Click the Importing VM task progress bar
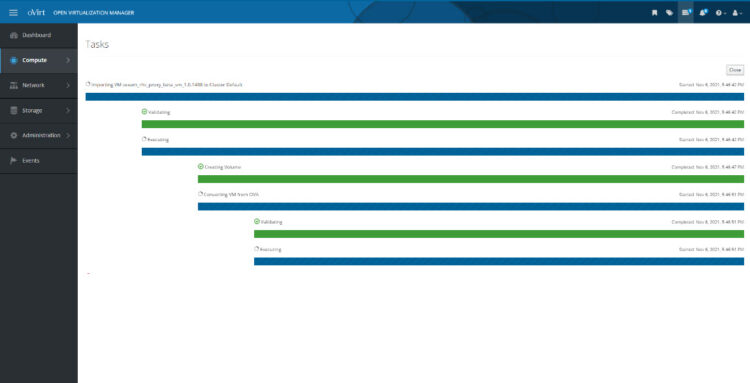 point(415,97)
